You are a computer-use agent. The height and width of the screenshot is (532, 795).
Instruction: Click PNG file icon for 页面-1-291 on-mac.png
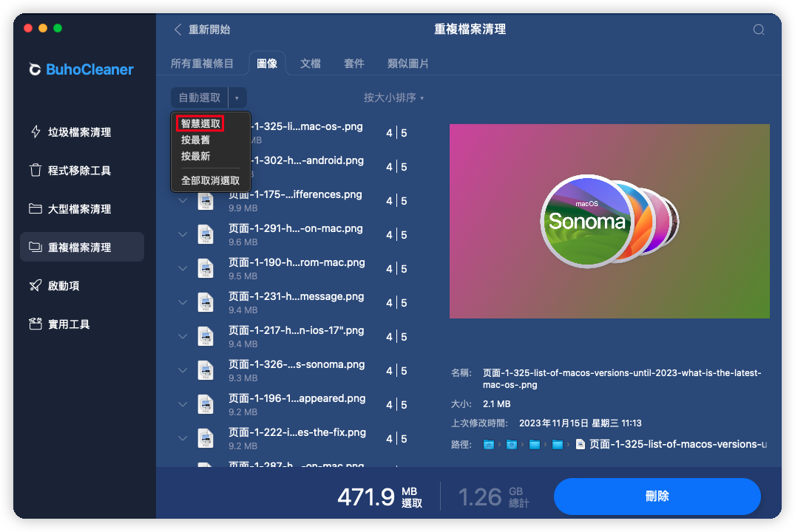[x=206, y=234]
